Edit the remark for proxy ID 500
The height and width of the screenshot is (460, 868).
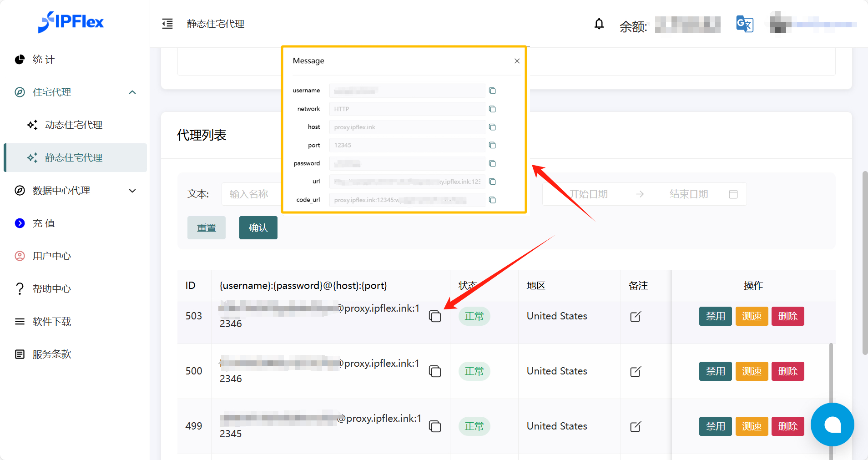pyautogui.click(x=636, y=371)
